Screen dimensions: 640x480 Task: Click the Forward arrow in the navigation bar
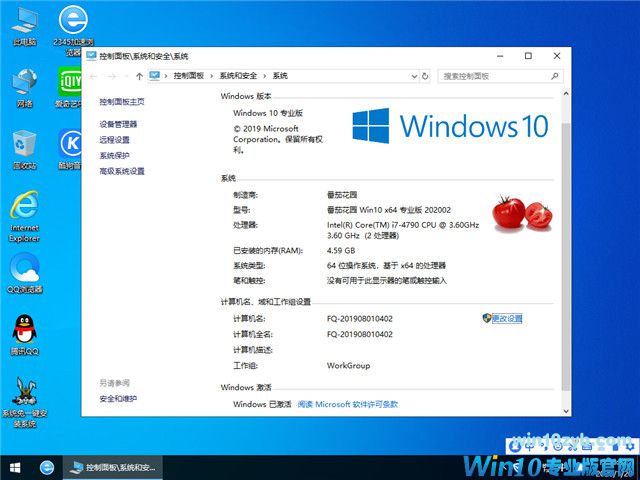[111, 76]
